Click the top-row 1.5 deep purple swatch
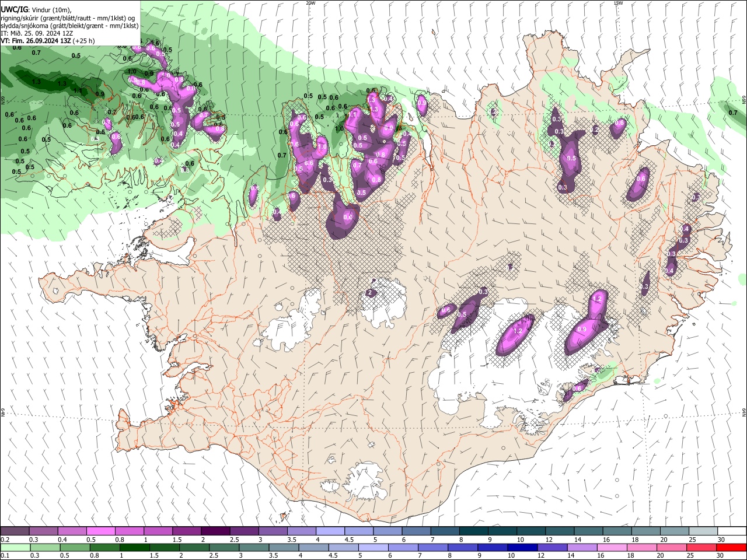The height and width of the screenshot is (560, 747). (x=186, y=531)
